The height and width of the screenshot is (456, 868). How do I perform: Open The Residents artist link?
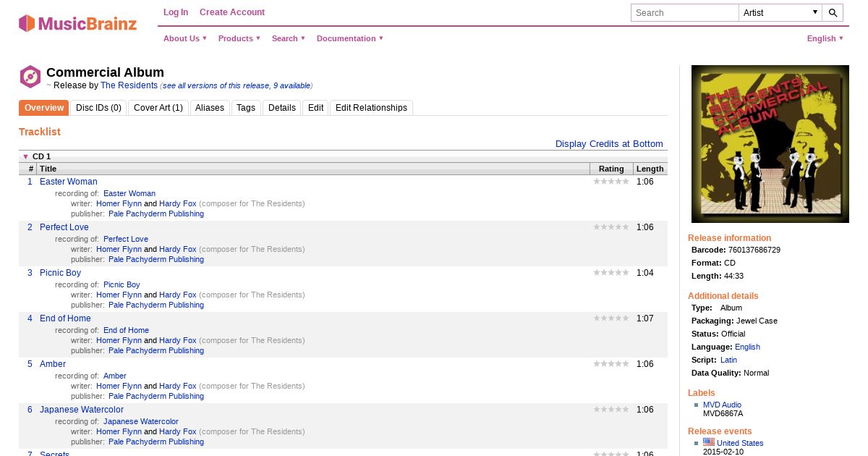tap(129, 85)
